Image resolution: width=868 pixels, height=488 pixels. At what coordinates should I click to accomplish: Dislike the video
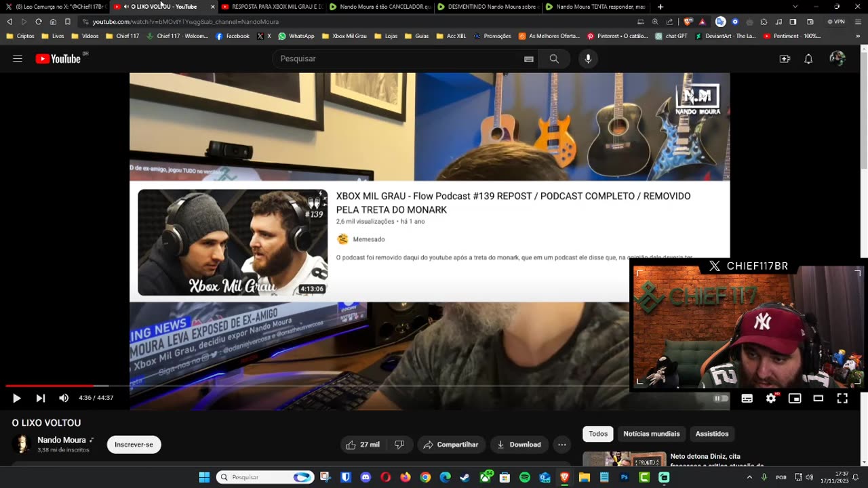(399, 445)
